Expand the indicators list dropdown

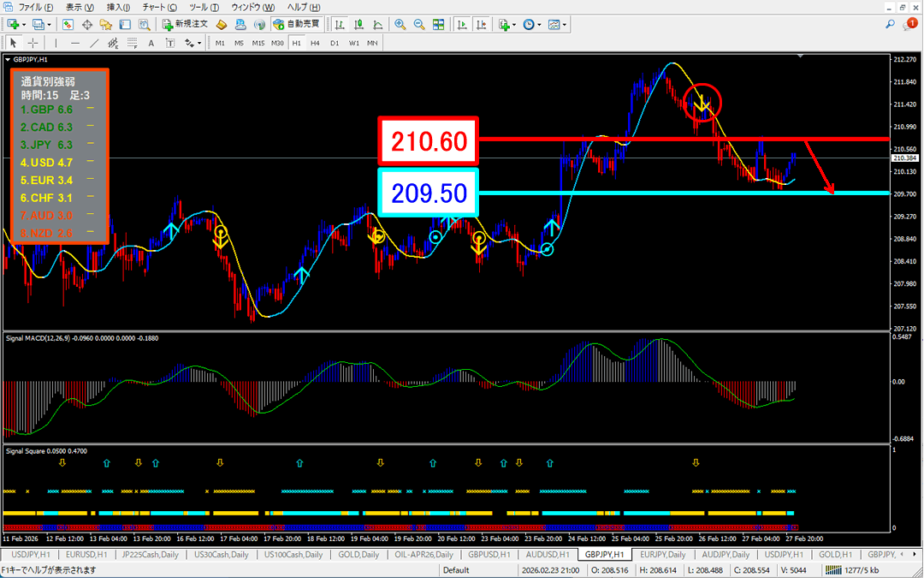(515, 24)
